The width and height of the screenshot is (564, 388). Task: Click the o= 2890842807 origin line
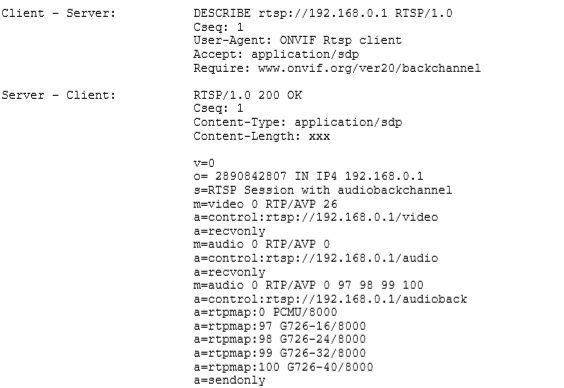click(308, 176)
